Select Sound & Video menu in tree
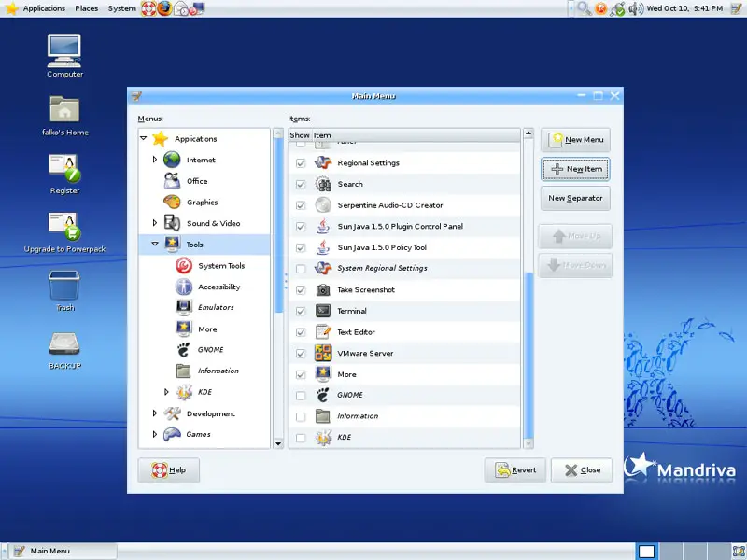Screen dimensions: 747x560 [x=213, y=223]
